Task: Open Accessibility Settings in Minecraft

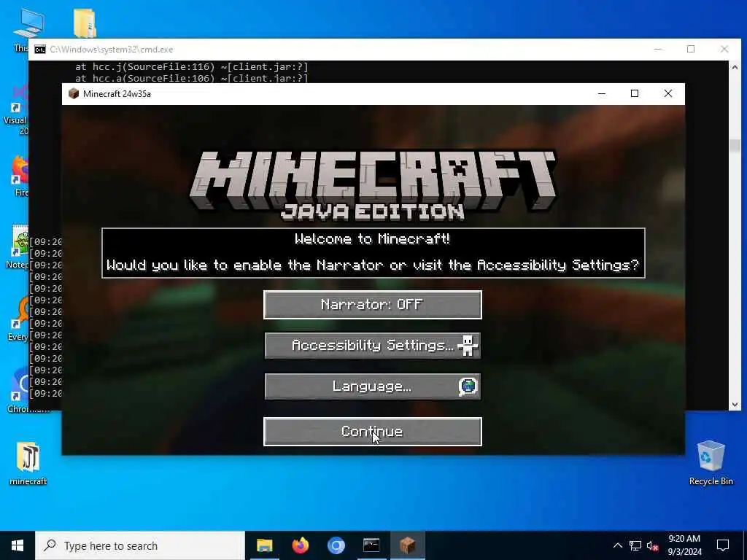Action: (373, 345)
